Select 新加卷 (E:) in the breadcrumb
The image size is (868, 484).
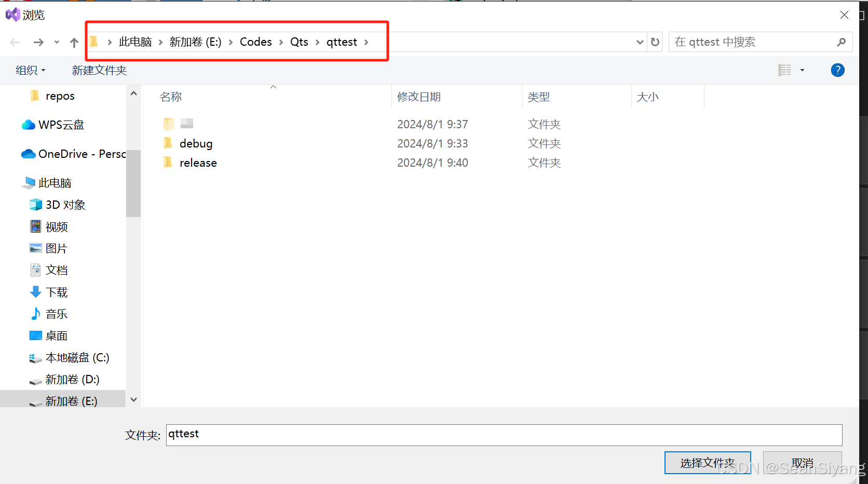pyautogui.click(x=195, y=42)
